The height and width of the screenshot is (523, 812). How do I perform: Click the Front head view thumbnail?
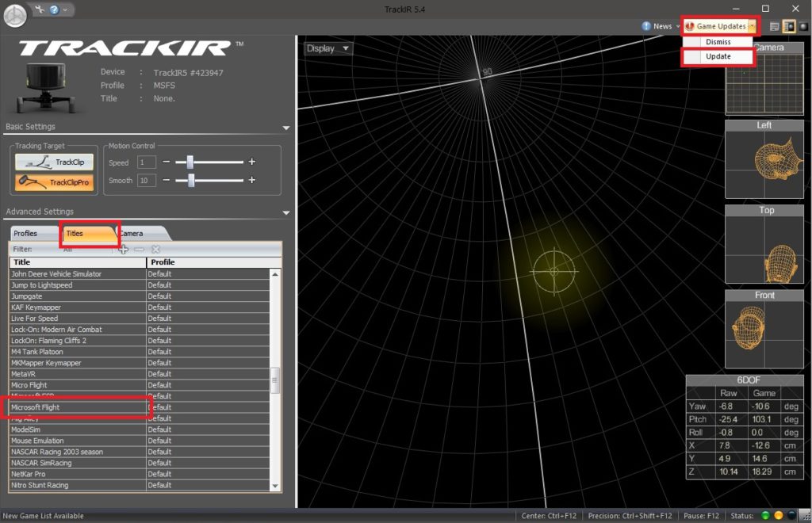point(764,329)
